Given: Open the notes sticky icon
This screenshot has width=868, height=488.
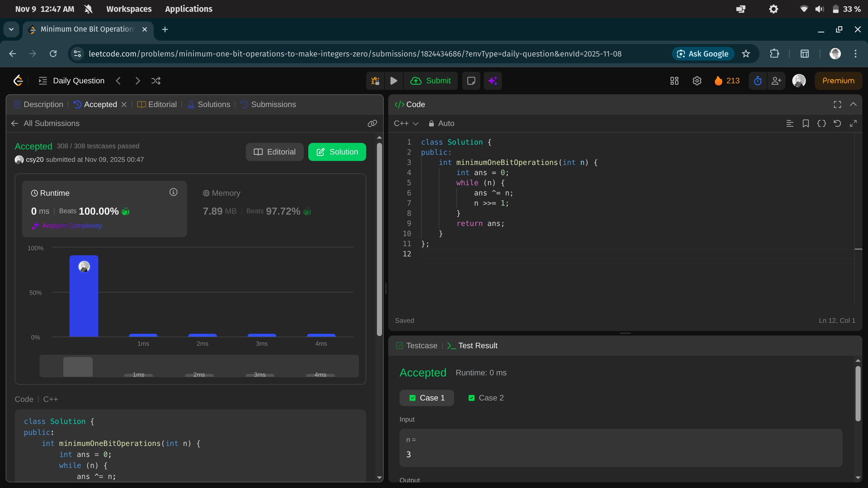Looking at the screenshot, I should click(x=471, y=81).
